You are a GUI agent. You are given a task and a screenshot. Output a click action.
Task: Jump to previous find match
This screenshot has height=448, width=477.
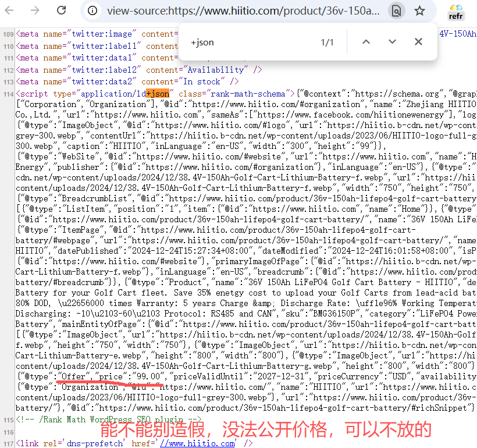(366, 42)
